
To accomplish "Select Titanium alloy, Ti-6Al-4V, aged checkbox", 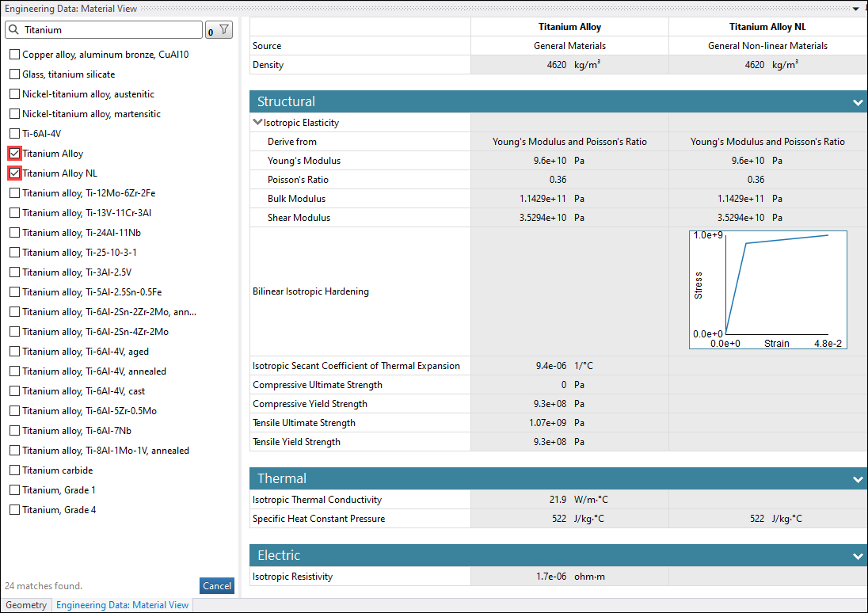I will click(15, 352).
